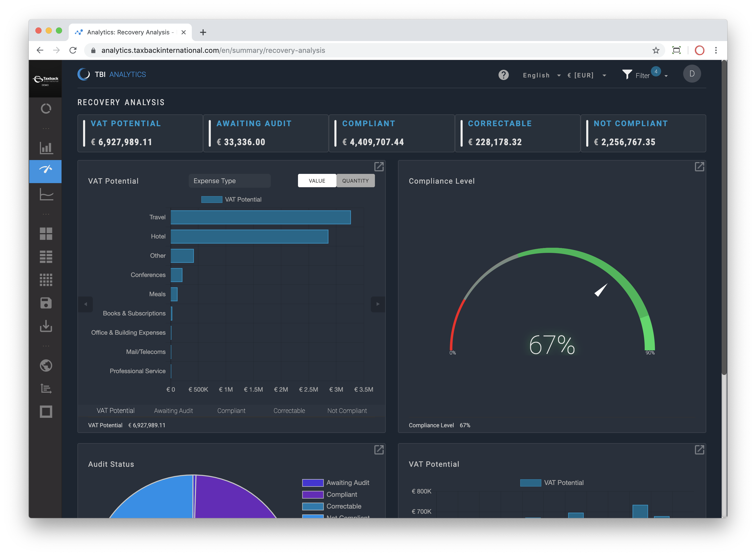
Task: Open the D user avatar
Action: click(692, 74)
